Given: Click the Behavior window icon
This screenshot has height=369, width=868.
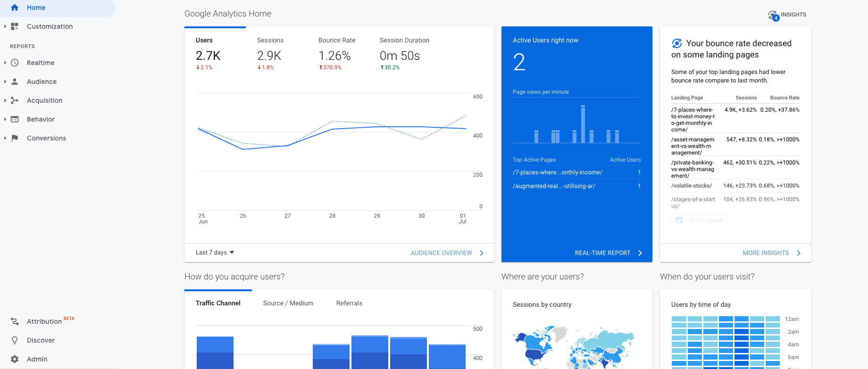Looking at the screenshot, I should 15,119.
